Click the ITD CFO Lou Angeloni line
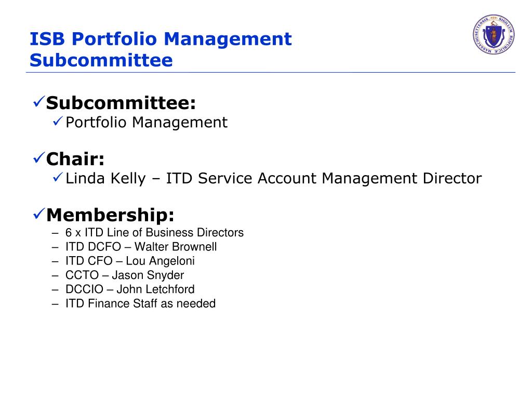The height and width of the screenshot is (399, 532). point(130,261)
